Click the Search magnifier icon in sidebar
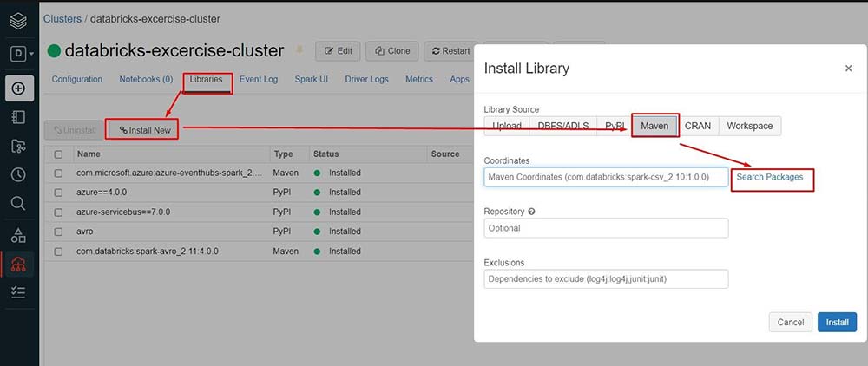 pyautogui.click(x=18, y=204)
